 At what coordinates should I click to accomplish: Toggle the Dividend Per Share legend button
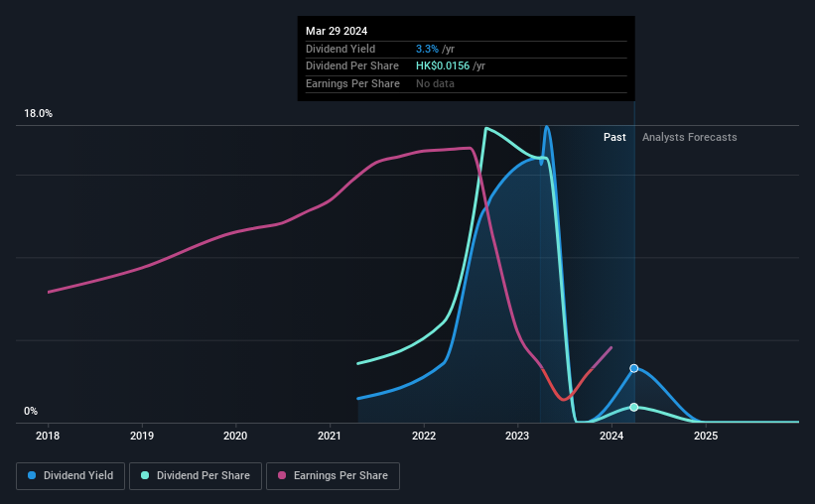196,476
